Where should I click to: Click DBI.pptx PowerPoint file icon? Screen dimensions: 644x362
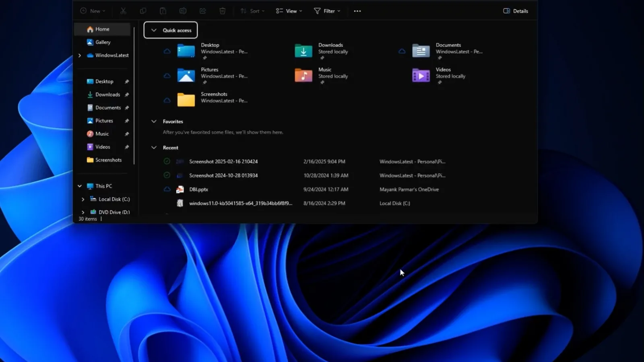[180, 189]
